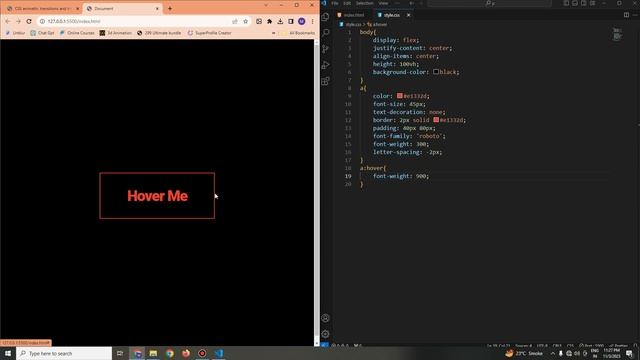Viewport: 640px width, 360px height.
Task: Click the border color swatch on line 12
Action: click(436, 120)
